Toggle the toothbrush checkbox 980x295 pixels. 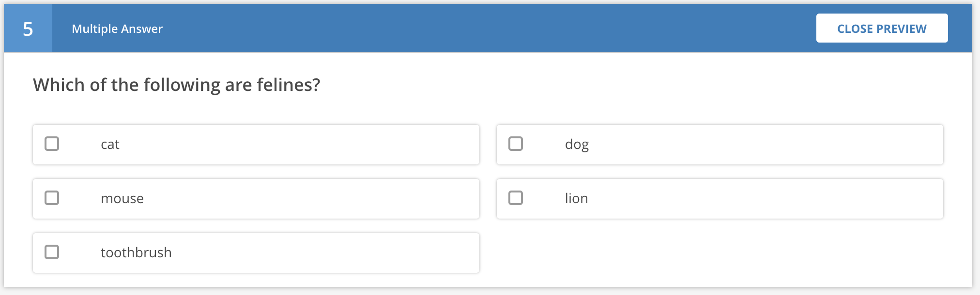coord(52,252)
